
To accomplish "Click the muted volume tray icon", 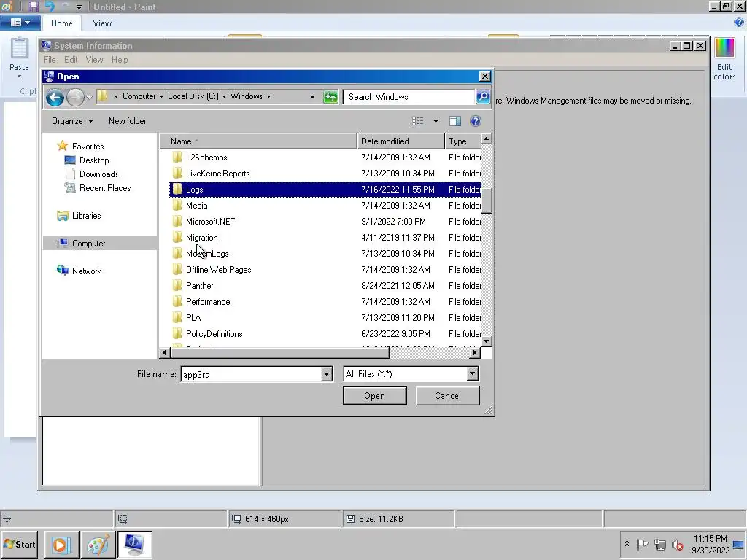I will [677, 544].
